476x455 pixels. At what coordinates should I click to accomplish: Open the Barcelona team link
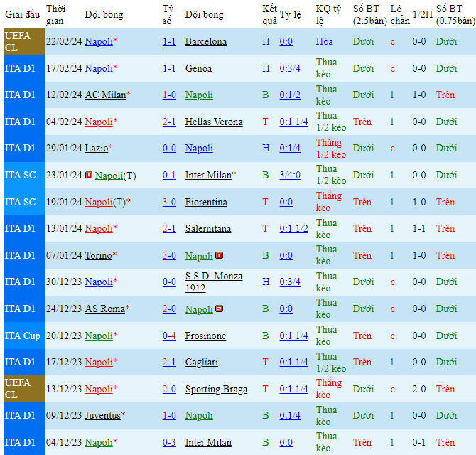[x=205, y=42]
